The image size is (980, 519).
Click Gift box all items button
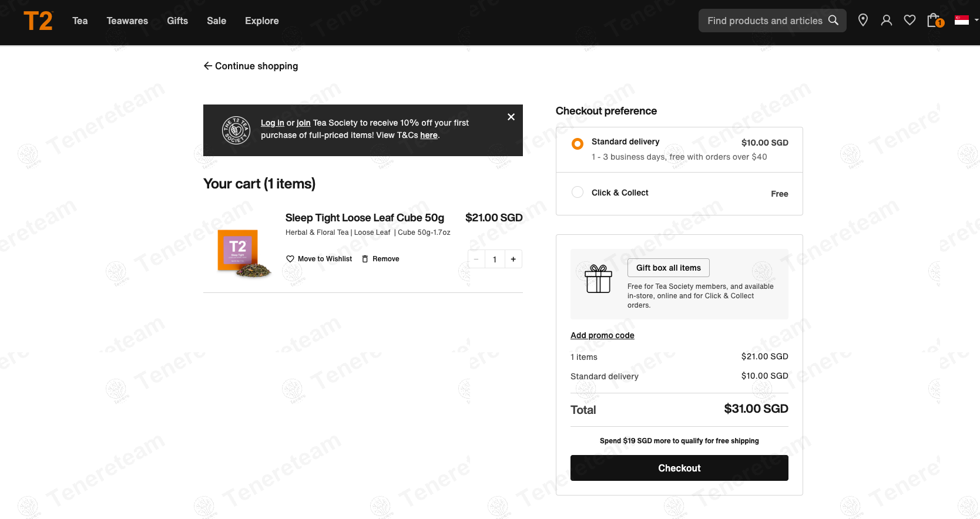[x=668, y=268]
